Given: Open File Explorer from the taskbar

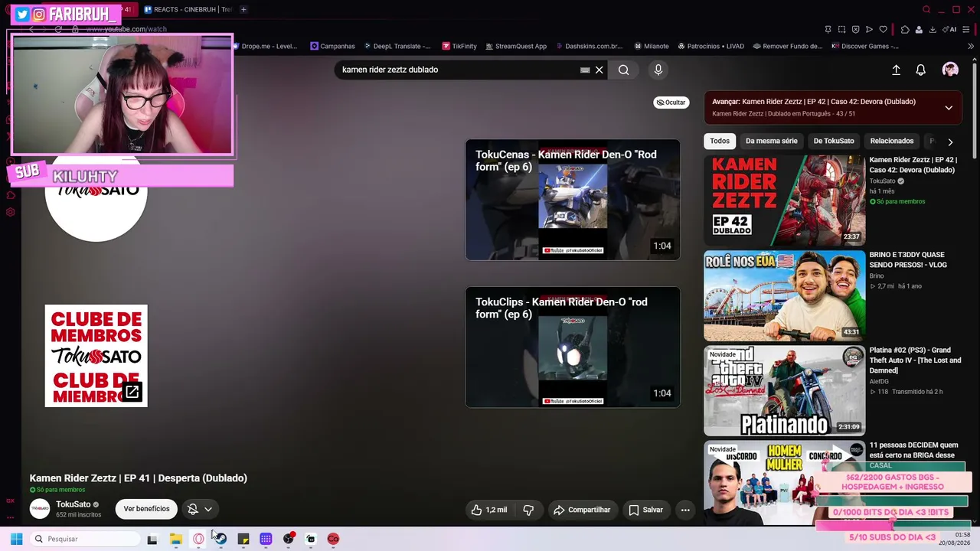Looking at the screenshot, I should 175,539.
